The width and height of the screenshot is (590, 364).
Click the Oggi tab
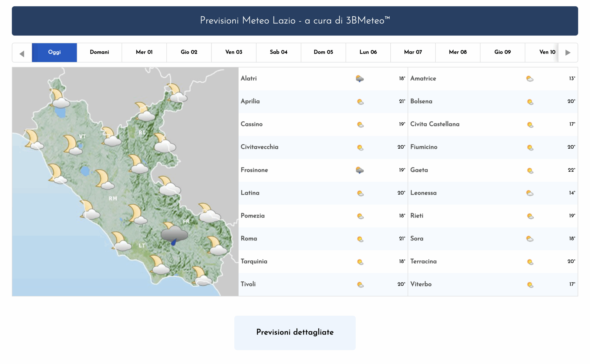tap(54, 52)
